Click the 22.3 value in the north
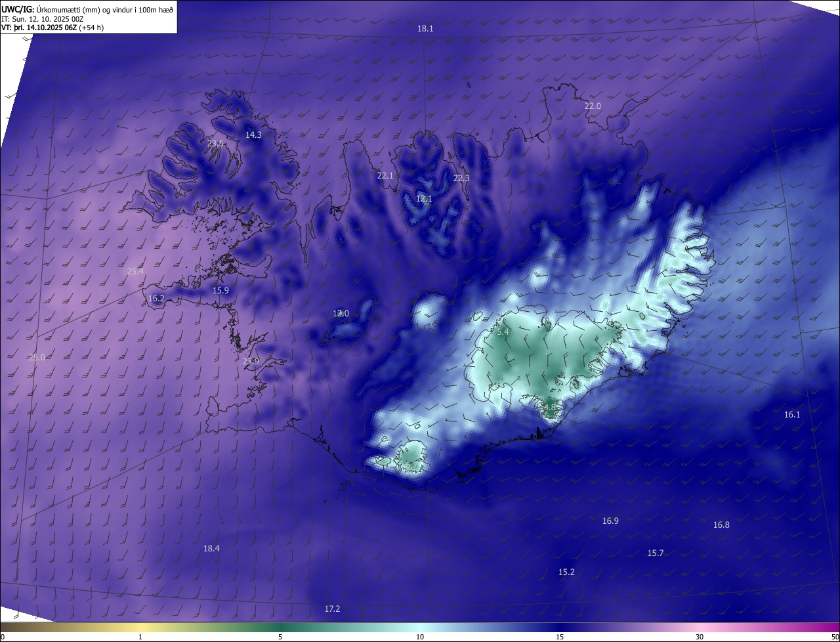This screenshot has height=642, width=840. pyautogui.click(x=461, y=178)
